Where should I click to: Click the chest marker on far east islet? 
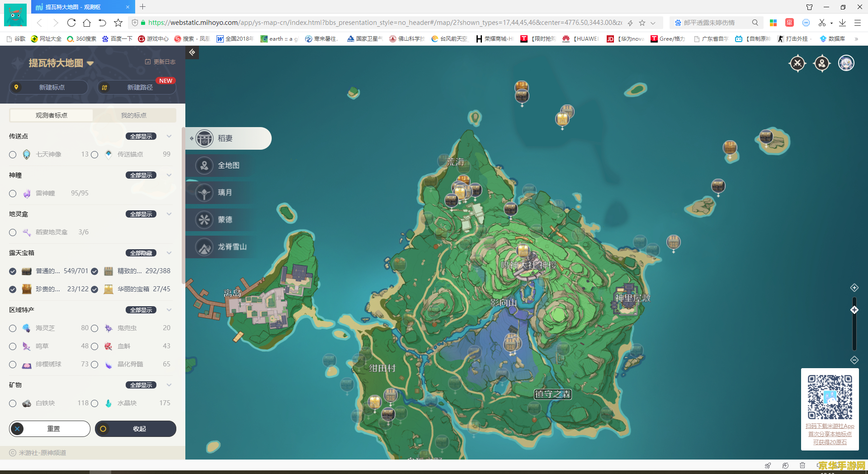[x=766, y=137]
